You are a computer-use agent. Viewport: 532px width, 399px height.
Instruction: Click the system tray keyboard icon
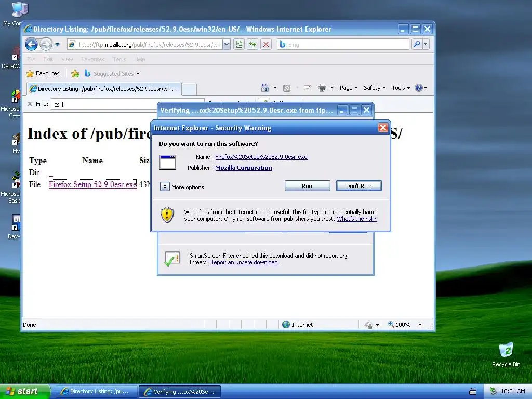click(x=473, y=392)
